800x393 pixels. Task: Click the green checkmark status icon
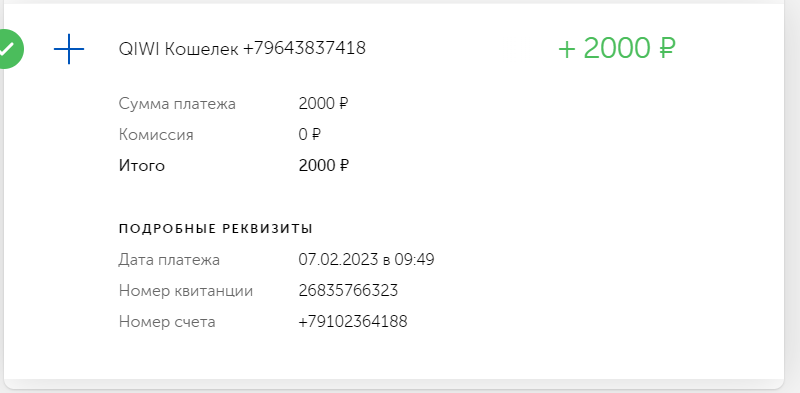[7, 48]
